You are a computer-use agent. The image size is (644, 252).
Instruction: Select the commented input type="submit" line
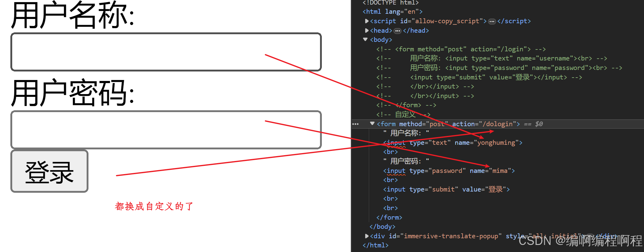pyautogui.click(x=479, y=77)
